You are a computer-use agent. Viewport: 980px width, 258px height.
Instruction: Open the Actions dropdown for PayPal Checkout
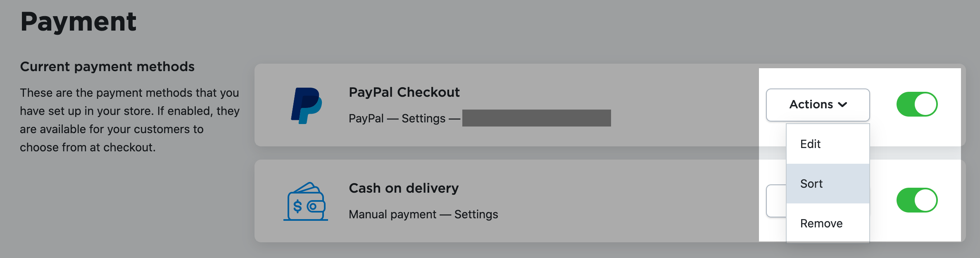(817, 105)
